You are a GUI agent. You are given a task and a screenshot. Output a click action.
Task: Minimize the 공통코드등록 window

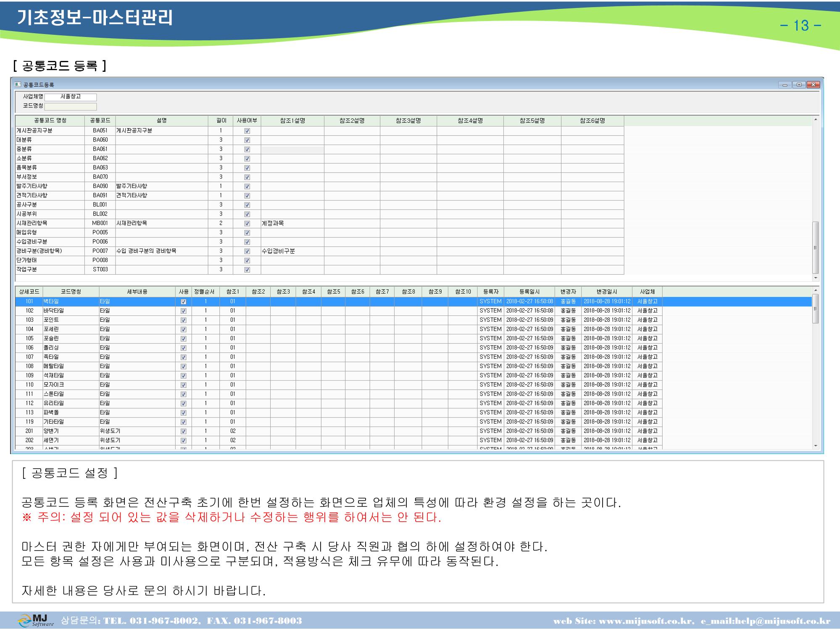coord(785,85)
